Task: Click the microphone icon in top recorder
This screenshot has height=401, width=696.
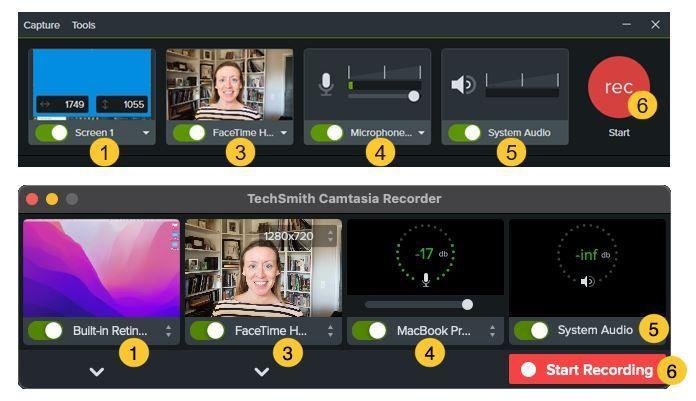Action: 326,84
